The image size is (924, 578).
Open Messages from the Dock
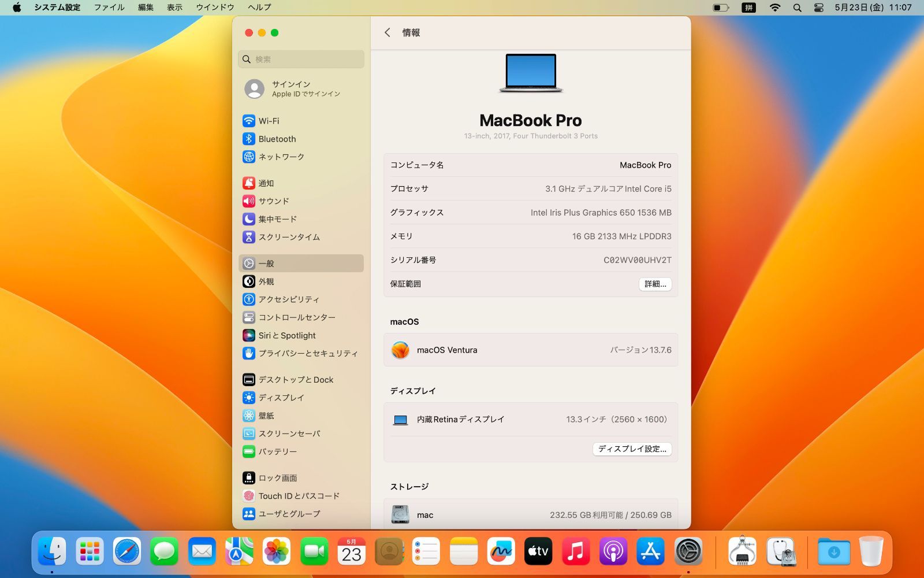click(x=165, y=551)
